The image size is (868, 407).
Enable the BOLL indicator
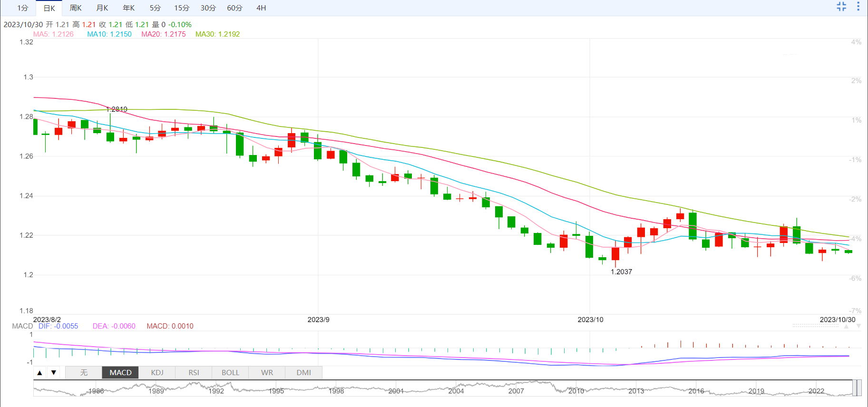(230, 373)
